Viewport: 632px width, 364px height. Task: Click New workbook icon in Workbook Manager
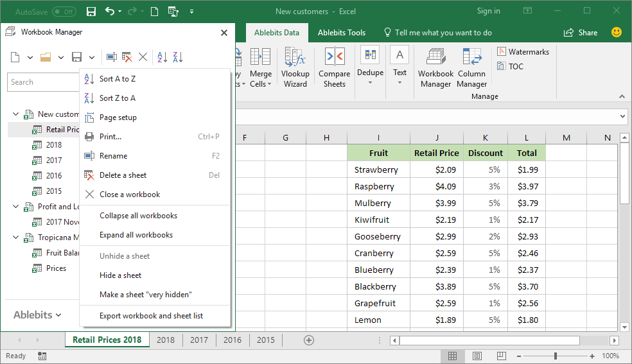(x=15, y=57)
